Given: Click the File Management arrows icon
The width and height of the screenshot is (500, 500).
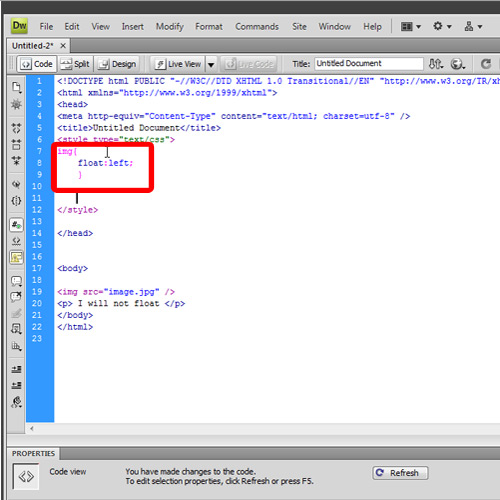Looking at the screenshot, I should [x=436, y=64].
